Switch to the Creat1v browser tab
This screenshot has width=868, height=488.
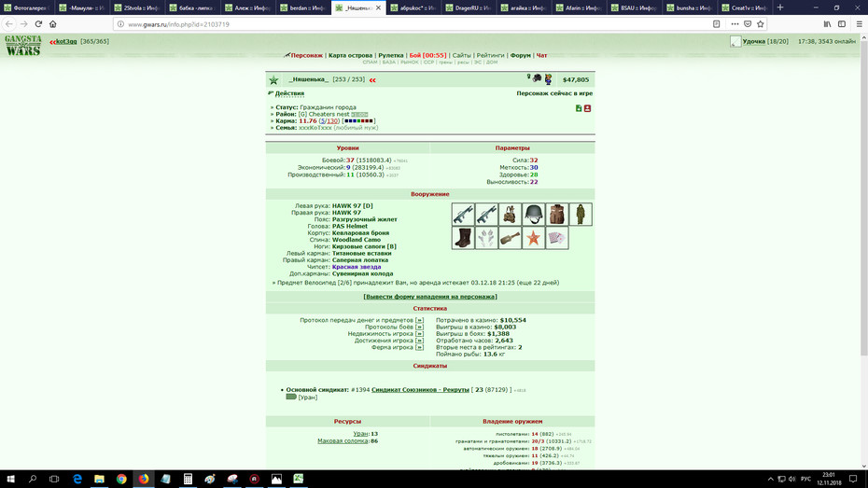(x=745, y=7)
